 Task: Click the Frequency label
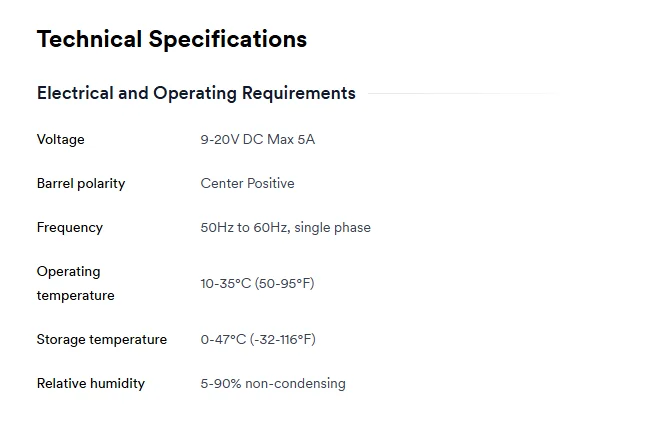click(x=69, y=227)
